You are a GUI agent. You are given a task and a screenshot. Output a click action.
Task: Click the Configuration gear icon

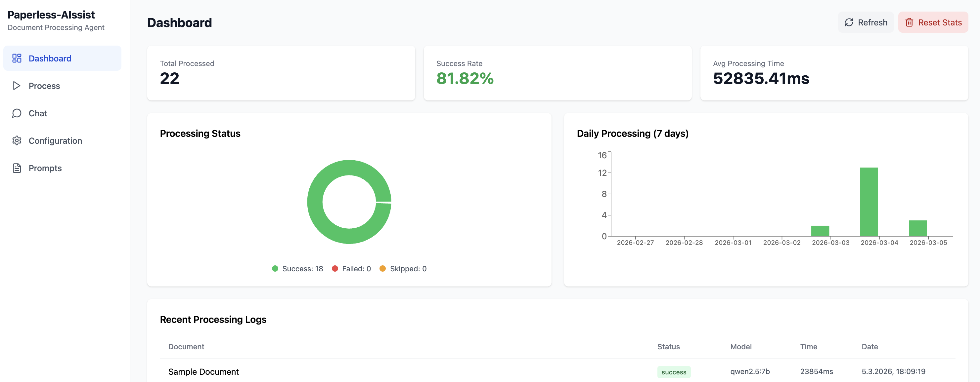[17, 141]
